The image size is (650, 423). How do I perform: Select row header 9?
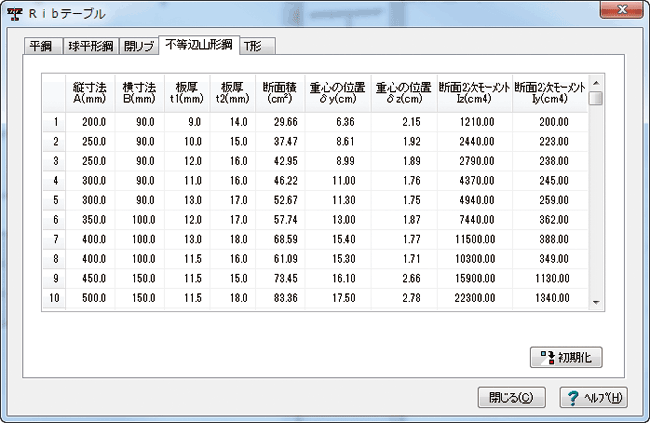54,278
